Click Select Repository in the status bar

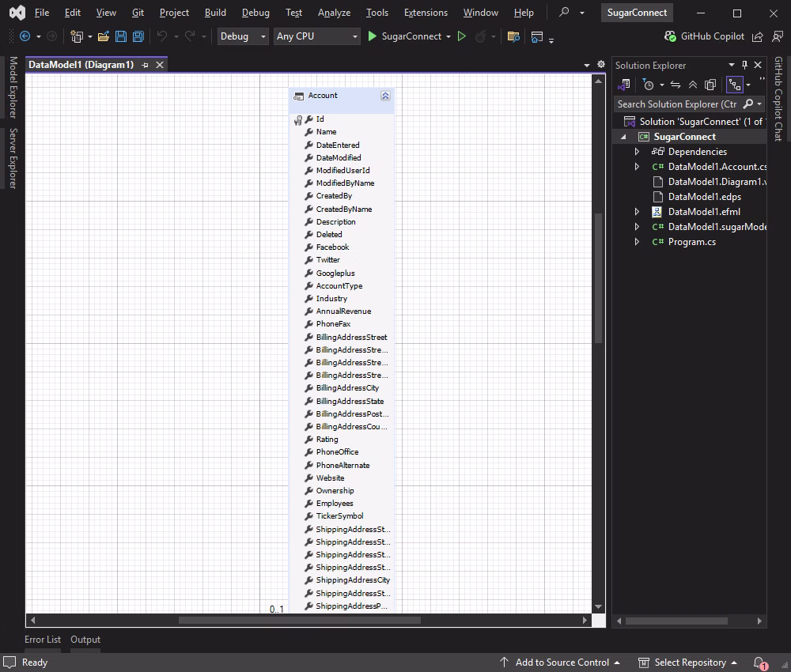tap(691, 663)
